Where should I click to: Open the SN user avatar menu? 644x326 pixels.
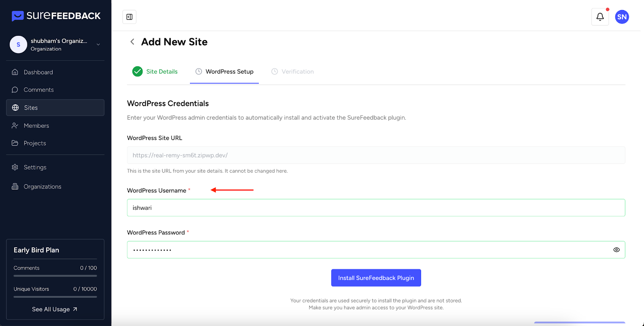(622, 17)
